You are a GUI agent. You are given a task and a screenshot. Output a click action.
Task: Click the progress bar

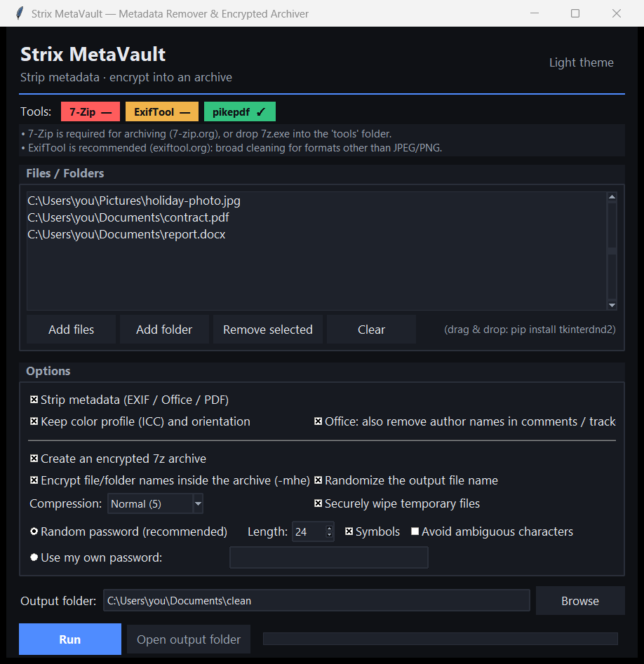(x=441, y=639)
